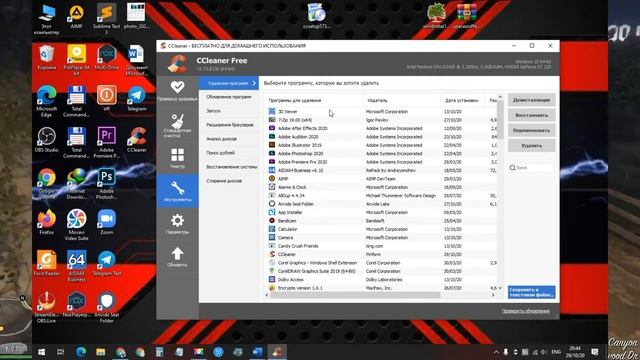Click the Удалить button
The image size is (640, 360).
click(531, 146)
